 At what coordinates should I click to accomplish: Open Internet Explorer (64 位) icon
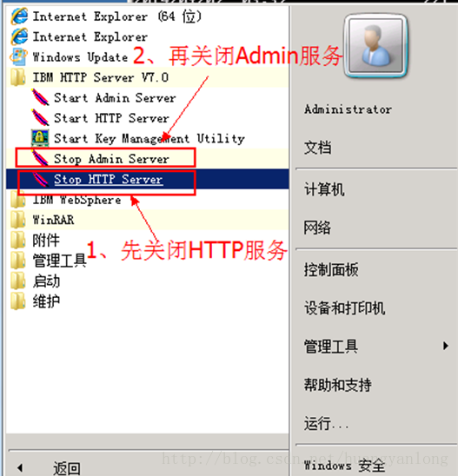(19, 17)
